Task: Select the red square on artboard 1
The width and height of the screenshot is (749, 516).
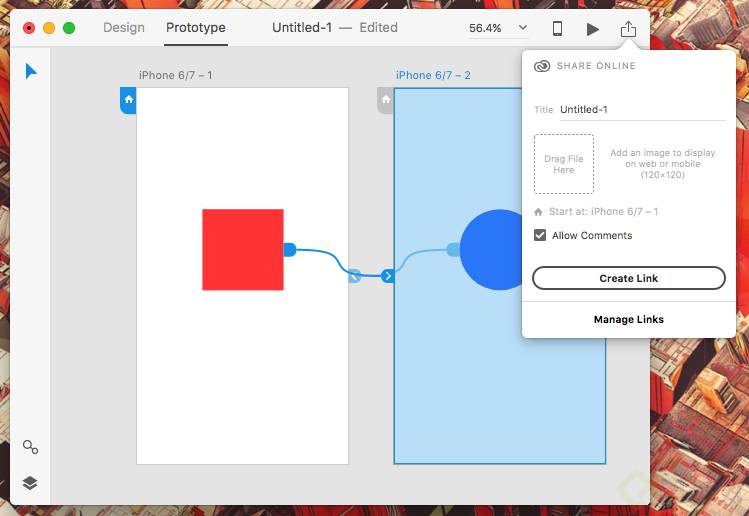Action: tap(243, 249)
